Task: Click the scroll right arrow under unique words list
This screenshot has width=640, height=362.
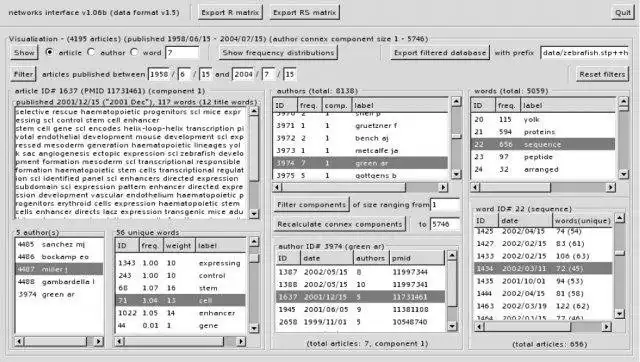Action: tap(241, 341)
